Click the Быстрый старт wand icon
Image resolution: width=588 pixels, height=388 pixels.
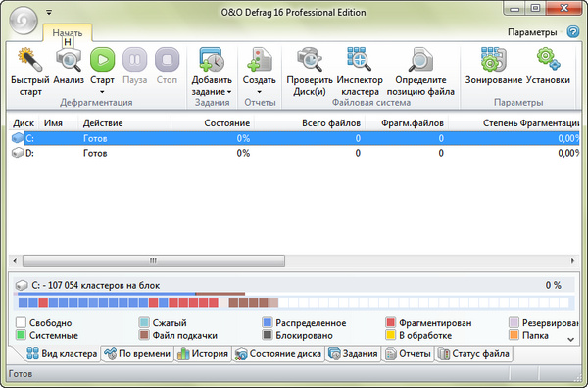[29, 60]
